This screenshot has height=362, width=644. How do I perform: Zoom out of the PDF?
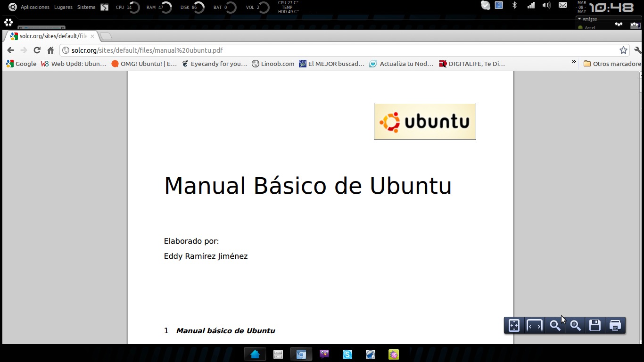pyautogui.click(x=555, y=325)
